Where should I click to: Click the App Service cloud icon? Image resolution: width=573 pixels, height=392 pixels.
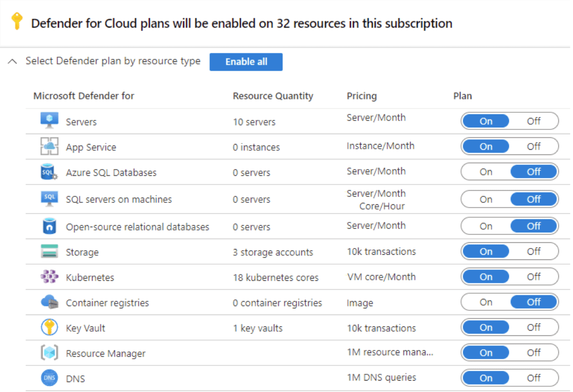click(49, 146)
